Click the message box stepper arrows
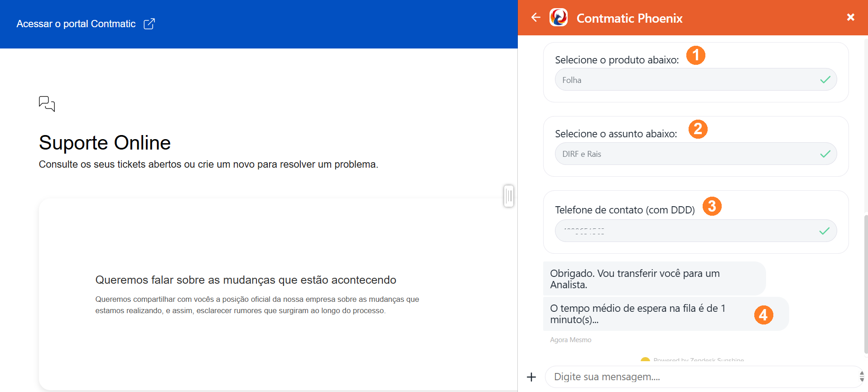Viewport: 868px width, 392px height. [861, 377]
